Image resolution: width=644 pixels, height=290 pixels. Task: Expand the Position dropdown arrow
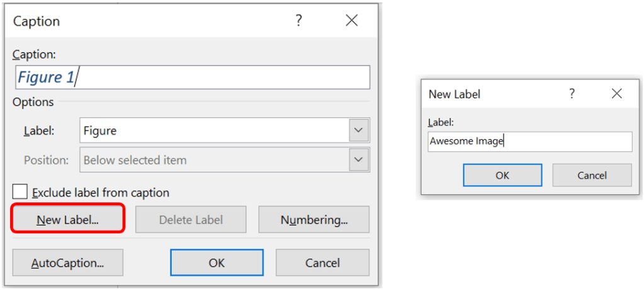359,159
